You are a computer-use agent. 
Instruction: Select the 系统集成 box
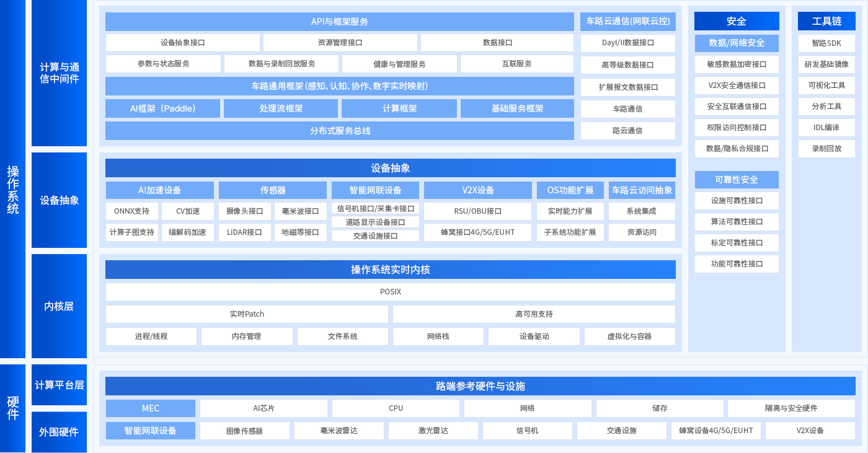(642, 211)
